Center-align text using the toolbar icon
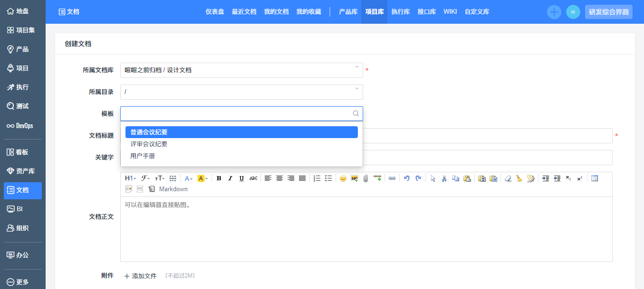 pyautogui.click(x=279, y=178)
